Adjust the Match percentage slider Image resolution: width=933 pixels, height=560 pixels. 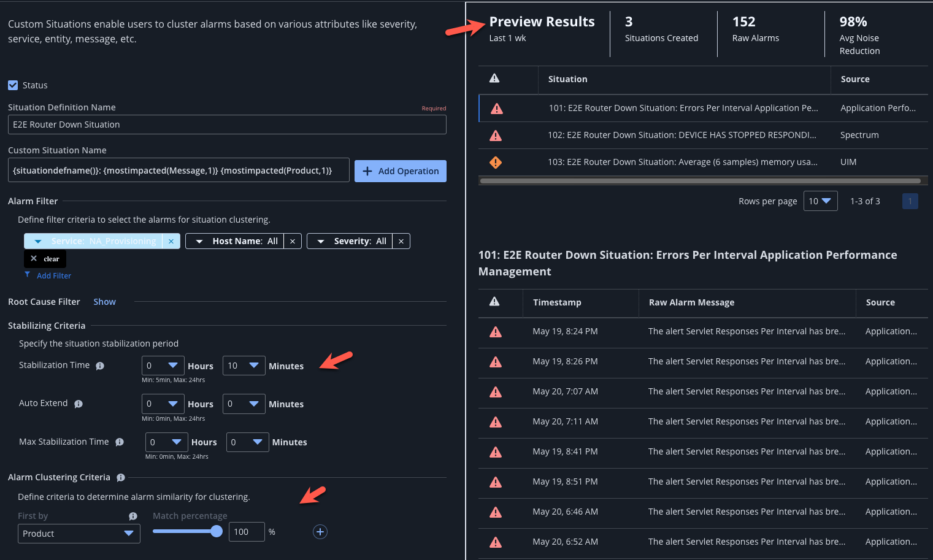click(218, 532)
